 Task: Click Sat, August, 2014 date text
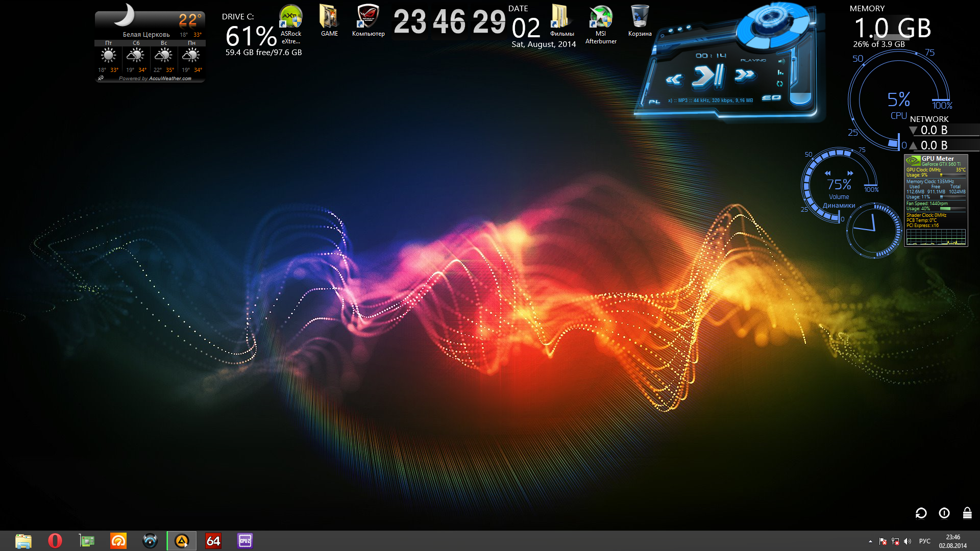point(544,44)
